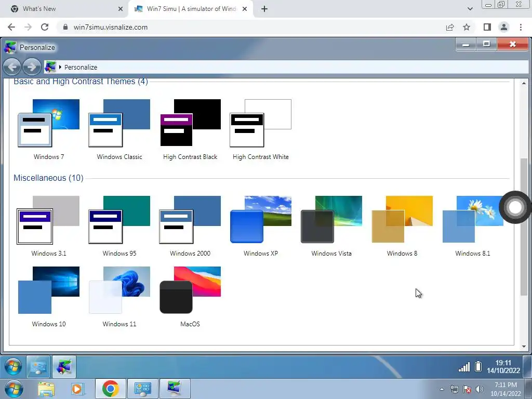532x399 pixels.
Task: Click Chrome icon on the taskbar
Action: tap(110, 389)
